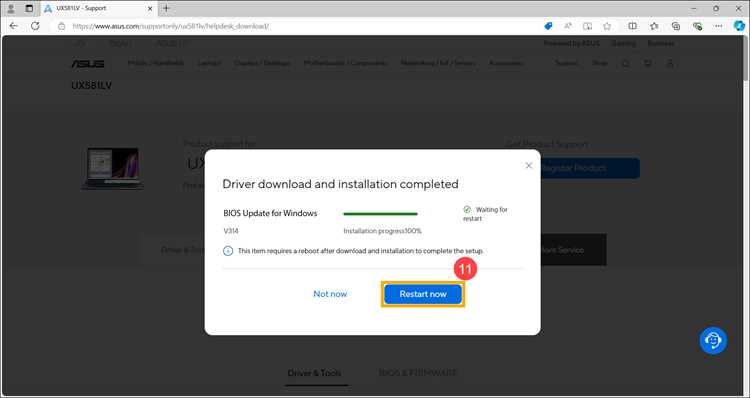750x398 pixels.
Task: Open the ASUS site search icon
Action: (626, 64)
